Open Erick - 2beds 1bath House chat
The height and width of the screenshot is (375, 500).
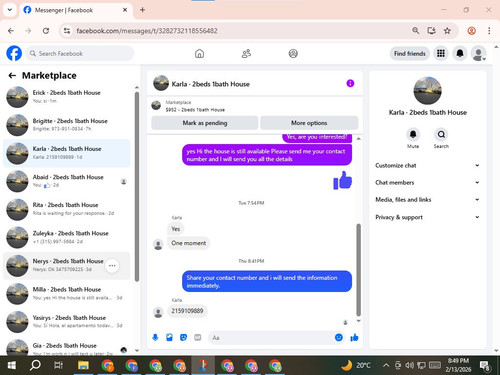(x=67, y=97)
